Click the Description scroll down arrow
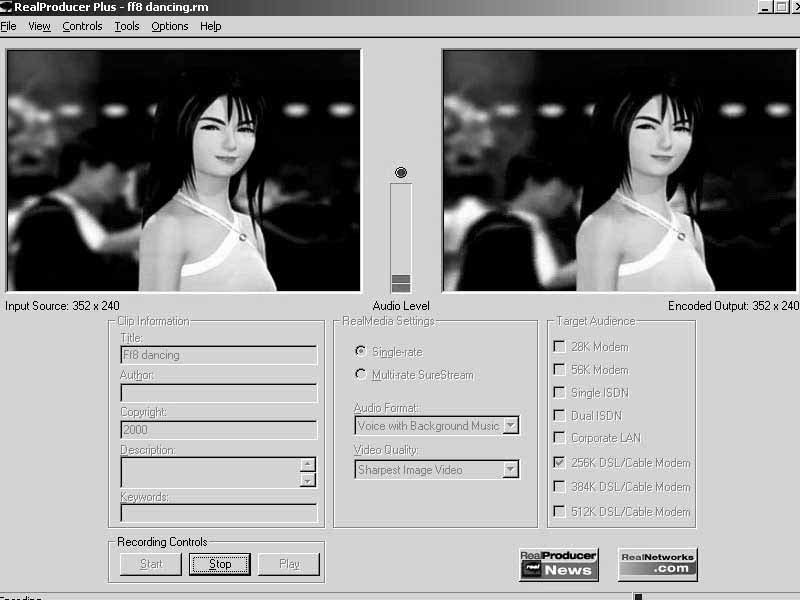This screenshot has height=600, width=800. pos(308,479)
